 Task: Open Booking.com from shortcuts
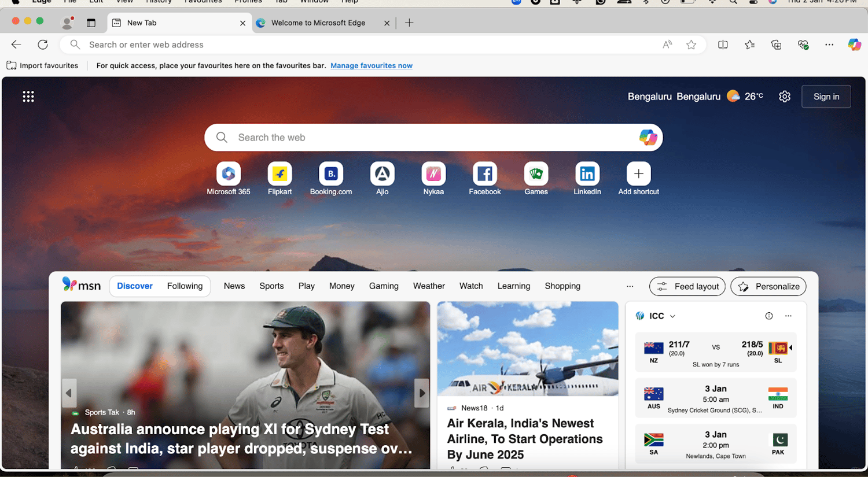click(x=331, y=173)
